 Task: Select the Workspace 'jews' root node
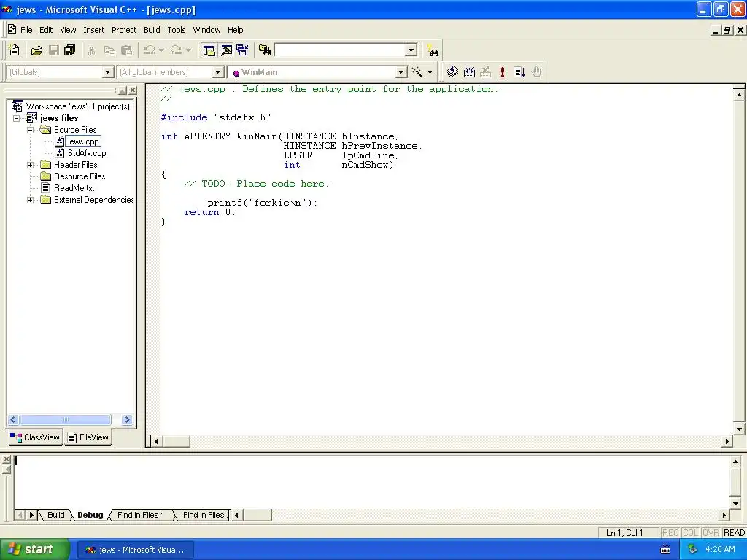click(x=77, y=106)
